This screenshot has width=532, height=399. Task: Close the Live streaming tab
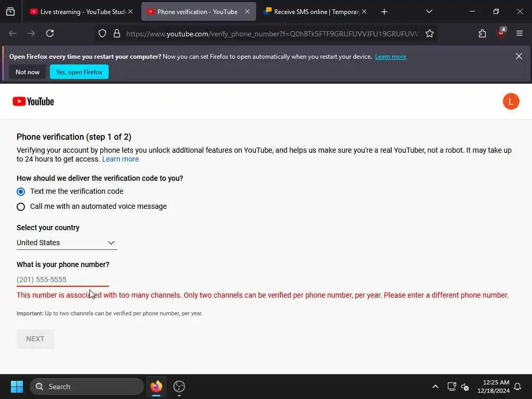pos(130,12)
